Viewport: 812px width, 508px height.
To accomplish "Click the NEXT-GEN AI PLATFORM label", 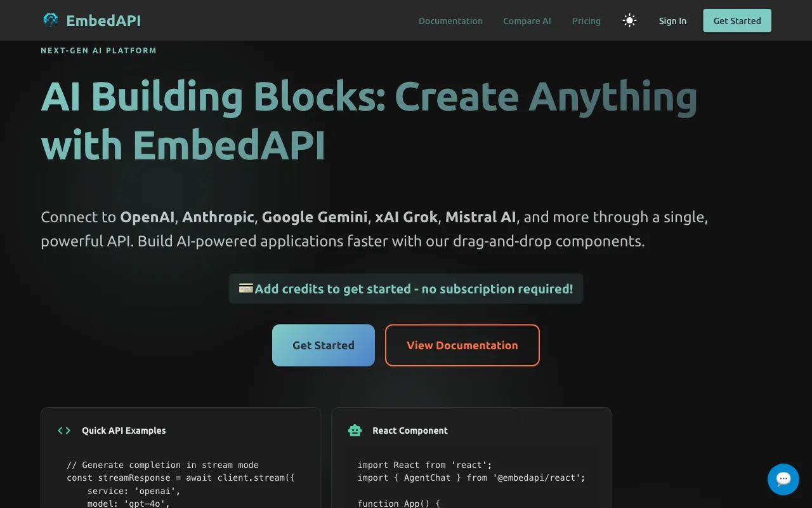I will (98, 50).
